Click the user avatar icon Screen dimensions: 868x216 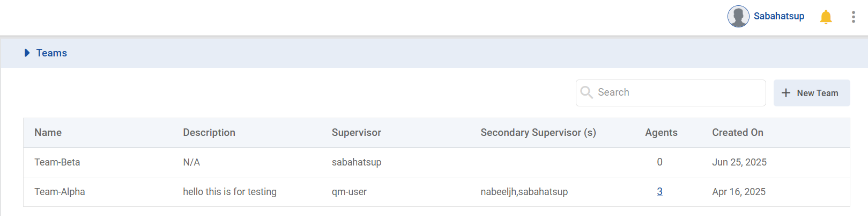click(738, 17)
